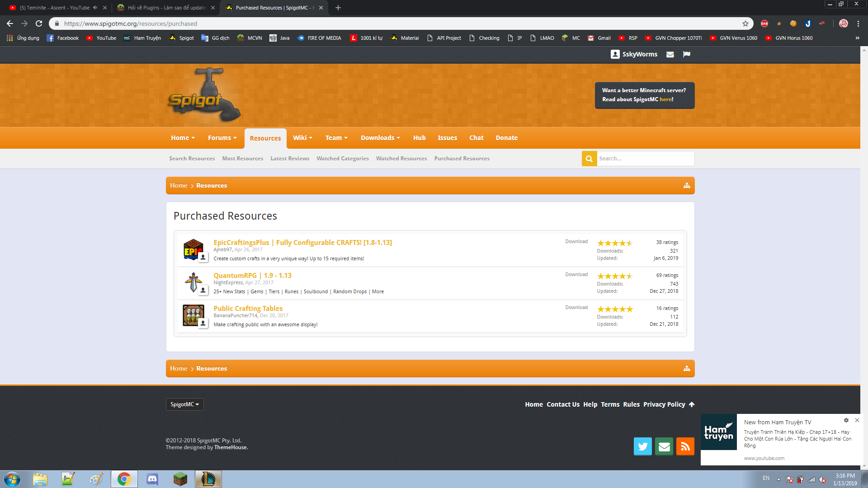Viewport: 868px width, 488px height.
Task: Open notification settings gear icon
Action: (846, 420)
